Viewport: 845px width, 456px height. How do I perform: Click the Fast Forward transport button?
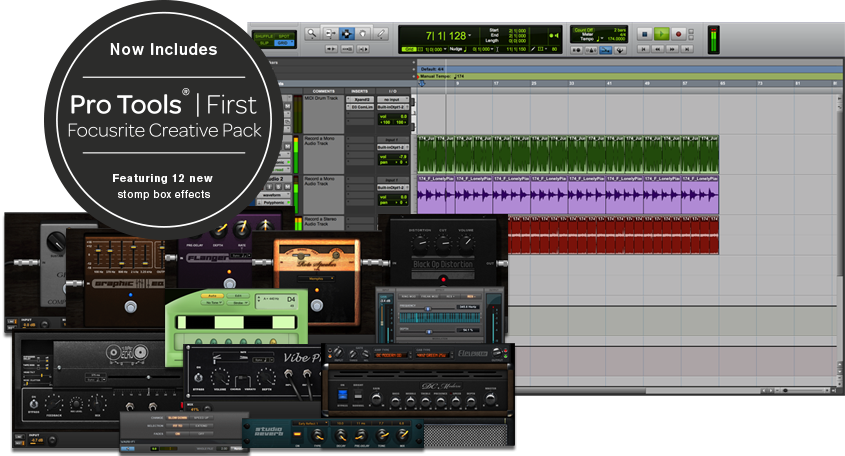[x=672, y=49]
